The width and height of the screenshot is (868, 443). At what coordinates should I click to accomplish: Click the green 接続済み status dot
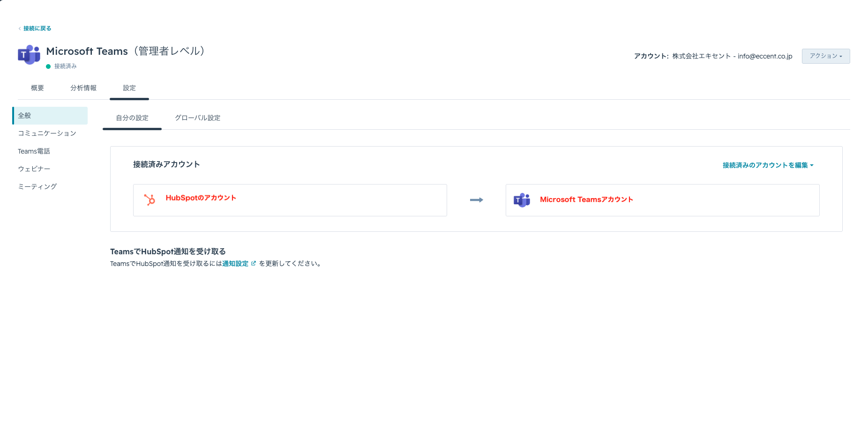(x=48, y=66)
